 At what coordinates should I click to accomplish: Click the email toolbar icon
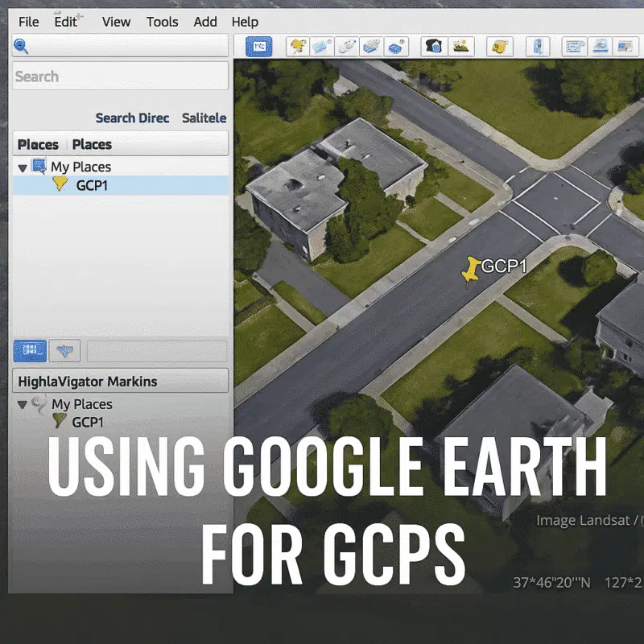click(x=574, y=47)
